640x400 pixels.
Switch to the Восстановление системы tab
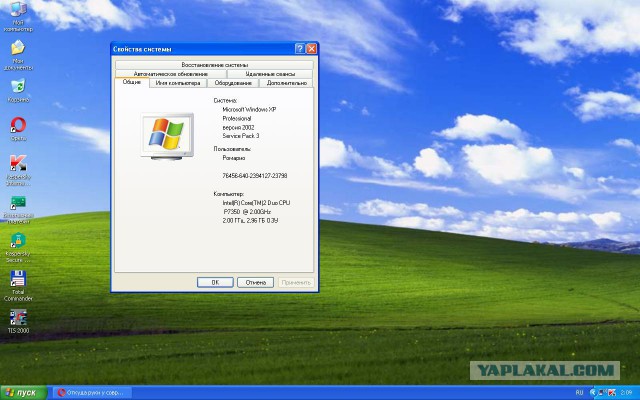(x=214, y=65)
